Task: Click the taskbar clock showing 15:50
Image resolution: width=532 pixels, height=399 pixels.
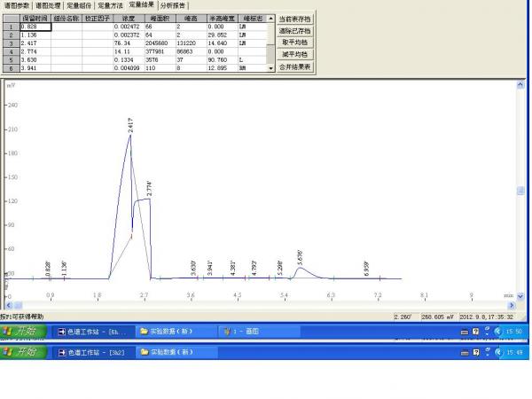Action: [514, 332]
